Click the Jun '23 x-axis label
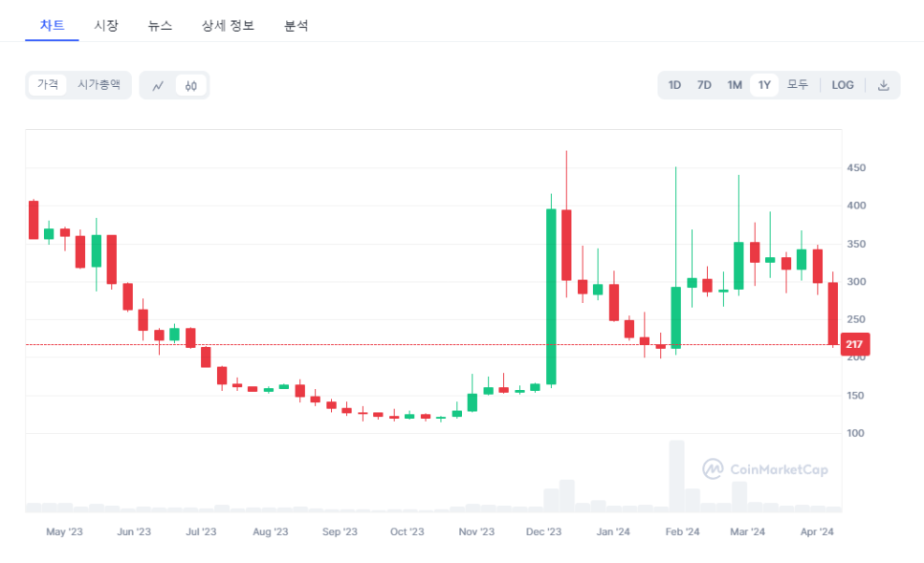 pos(134,531)
